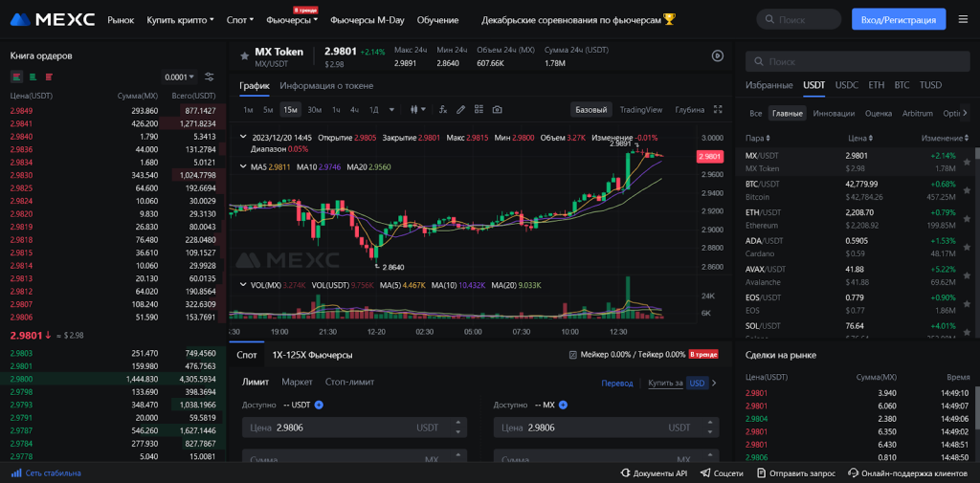Open Соцсети in the footer
The width and height of the screenshot is (980, 483).
pyautogui.click(x=722, y=473)
